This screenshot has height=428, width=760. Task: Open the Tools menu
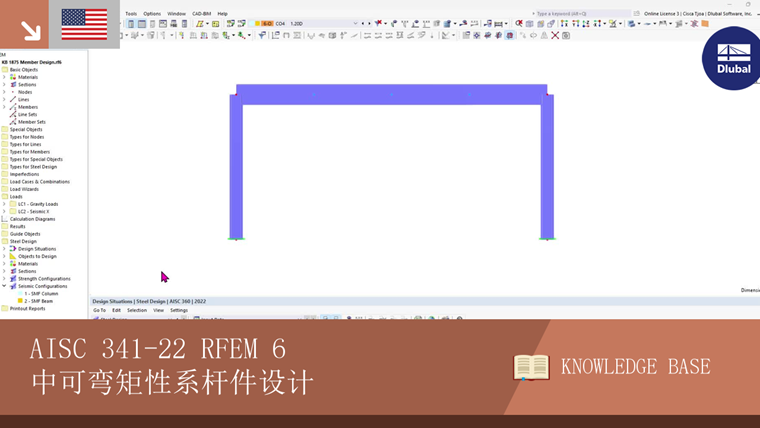tap(131, 14)
